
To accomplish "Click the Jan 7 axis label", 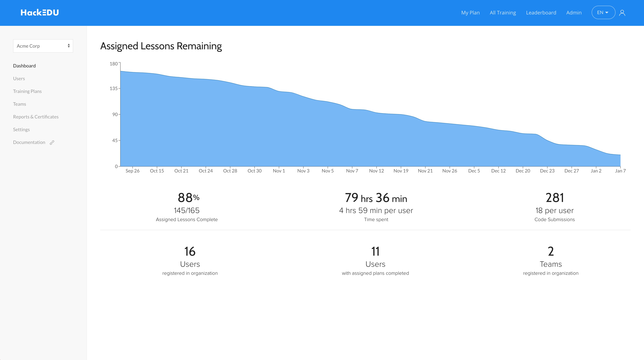I will 620,171.
